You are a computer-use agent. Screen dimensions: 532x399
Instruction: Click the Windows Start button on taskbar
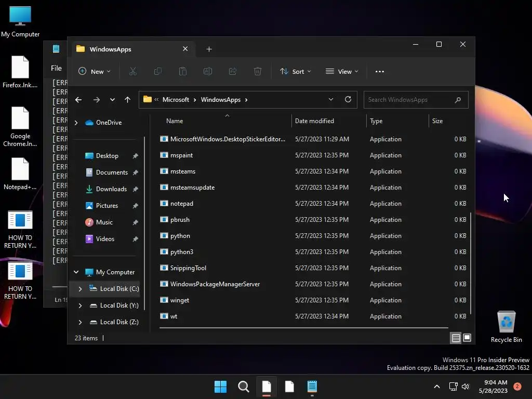click(220, 387)
